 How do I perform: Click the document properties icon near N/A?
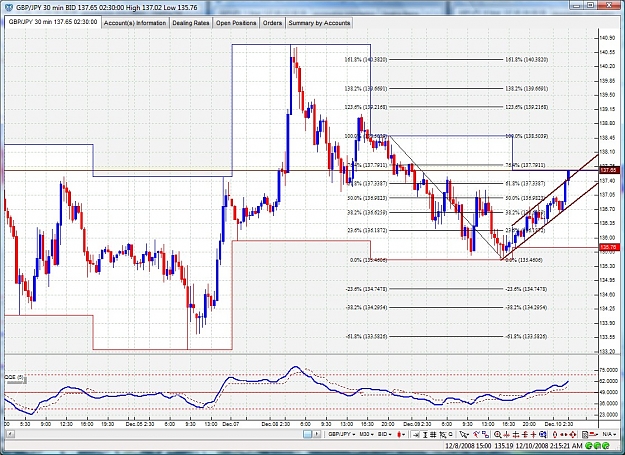[585, 435]
